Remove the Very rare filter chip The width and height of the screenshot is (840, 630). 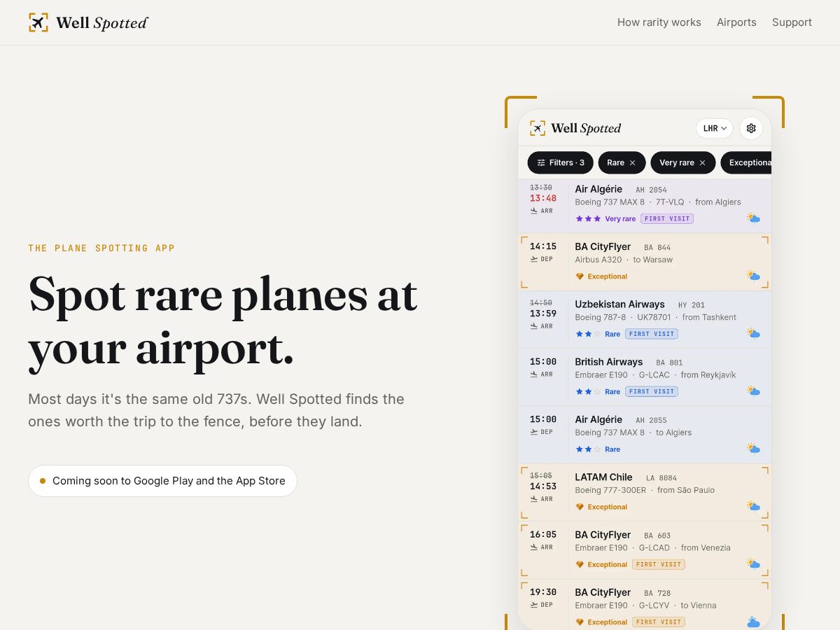(702, 162)
